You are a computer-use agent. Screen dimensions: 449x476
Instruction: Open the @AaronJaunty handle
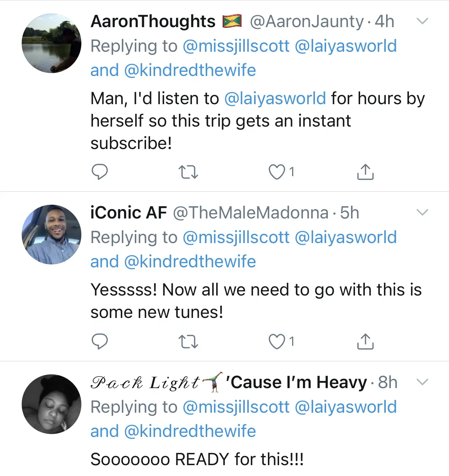coord(307,22)
